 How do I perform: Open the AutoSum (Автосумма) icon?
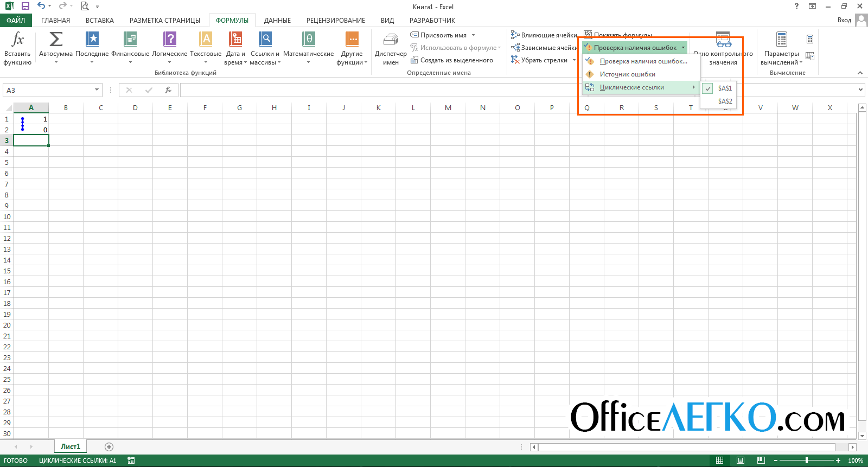[x=55, y=40]
